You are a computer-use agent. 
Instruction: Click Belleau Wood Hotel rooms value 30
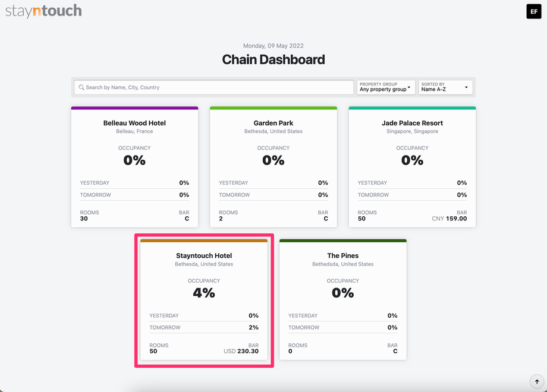click(84, 219)
